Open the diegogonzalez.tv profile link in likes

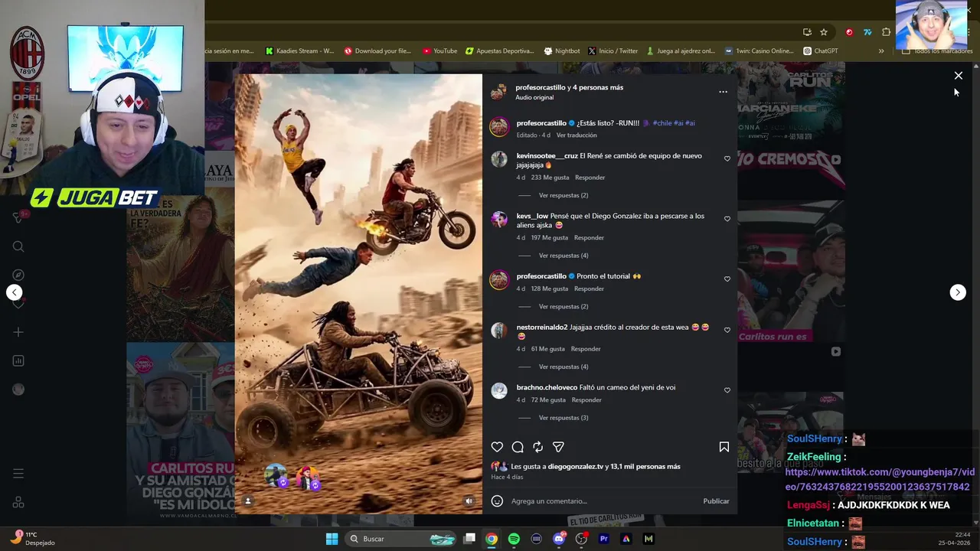pos(575,467)
